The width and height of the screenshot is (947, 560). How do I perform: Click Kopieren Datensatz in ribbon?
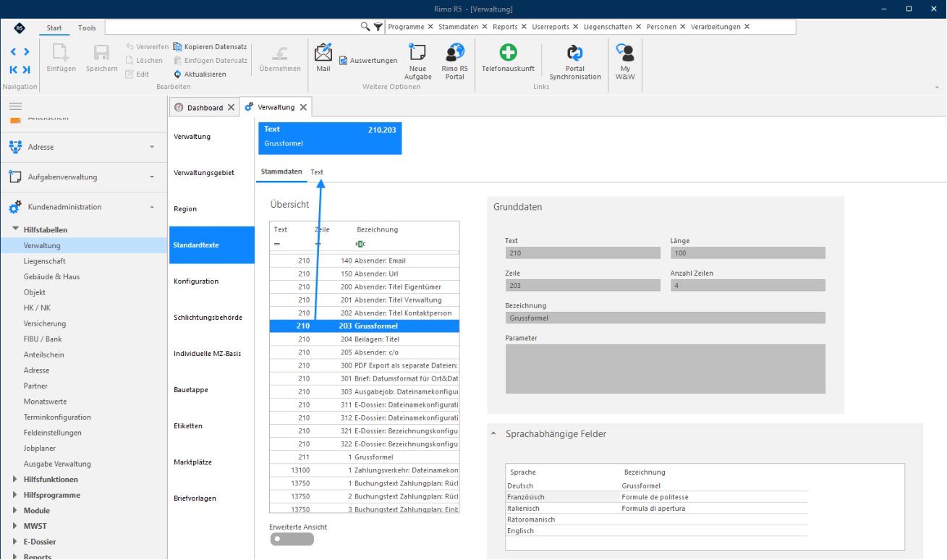pyautogui.click(x=210, y=47)
